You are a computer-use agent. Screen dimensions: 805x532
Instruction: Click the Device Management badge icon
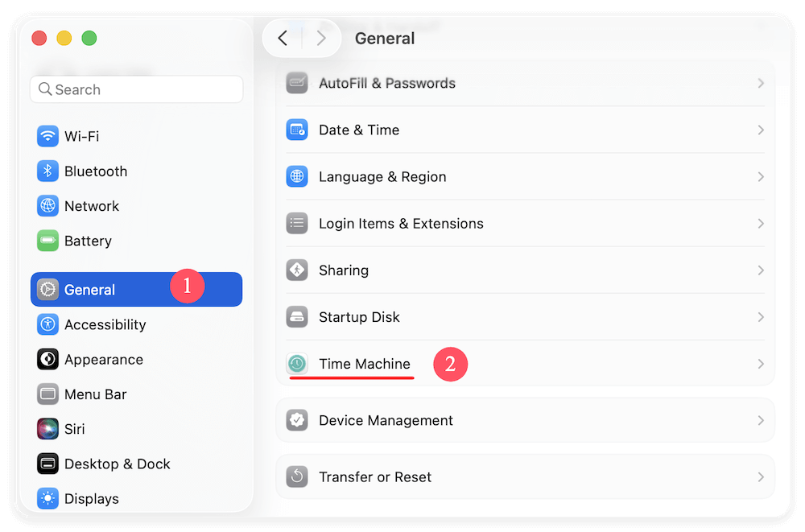click(297, 420)
